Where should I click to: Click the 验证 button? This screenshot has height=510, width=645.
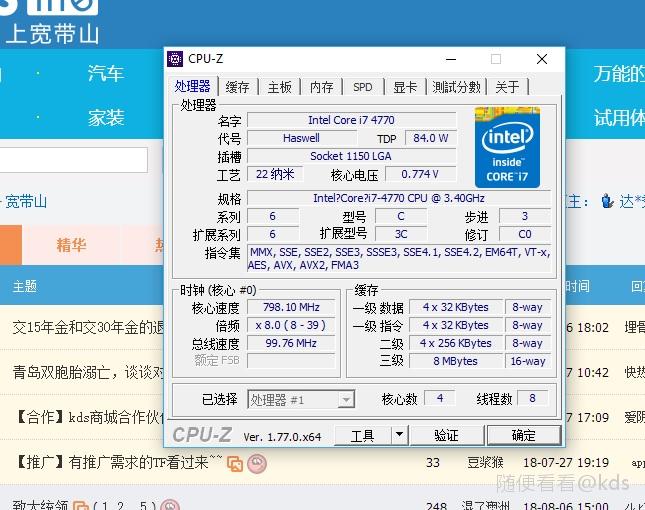click(x=447, y=436)
